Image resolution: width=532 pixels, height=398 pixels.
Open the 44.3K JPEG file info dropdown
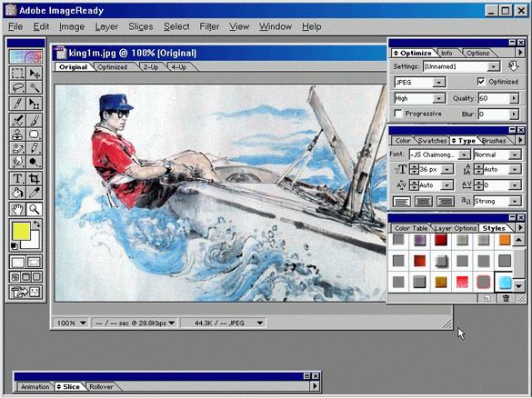260,323
